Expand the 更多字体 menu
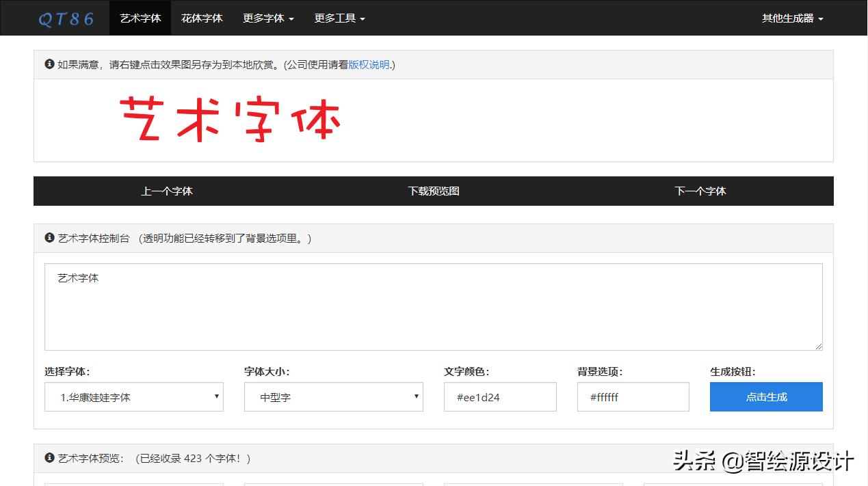Viewport: 868px width, 486px height. [x=268, y=18]
